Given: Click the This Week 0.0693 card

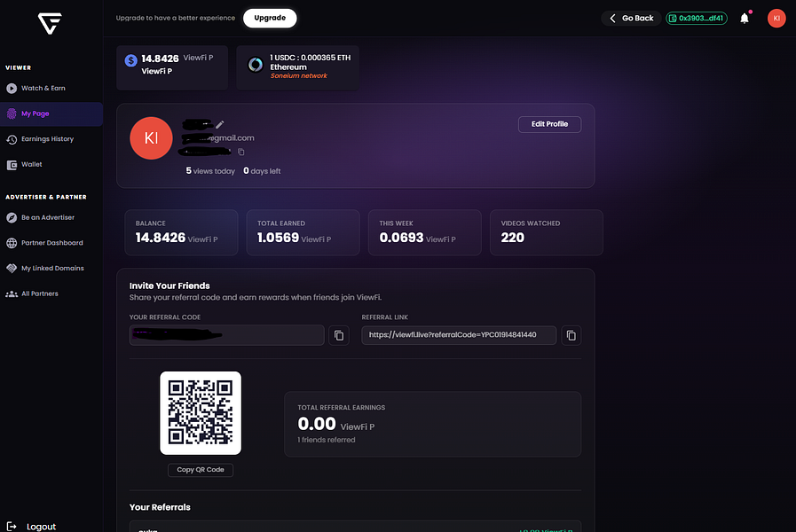Looking at the screenshot, I should [x=425, y=233].
